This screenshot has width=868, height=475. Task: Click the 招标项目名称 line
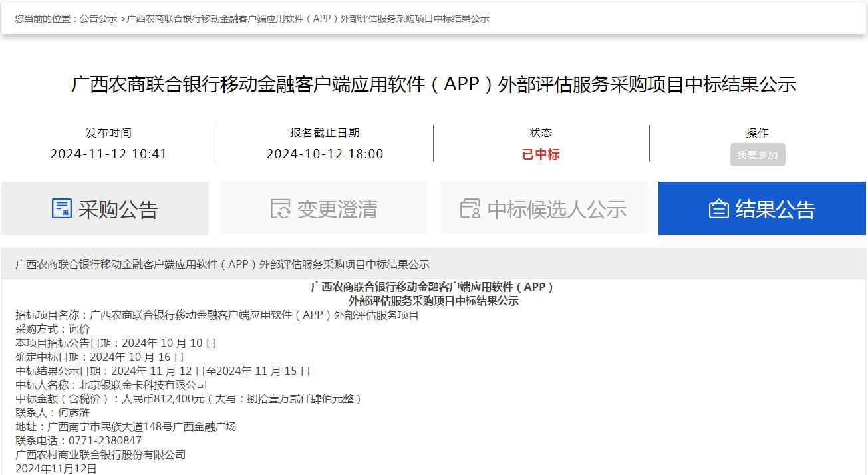coord(217,315)
